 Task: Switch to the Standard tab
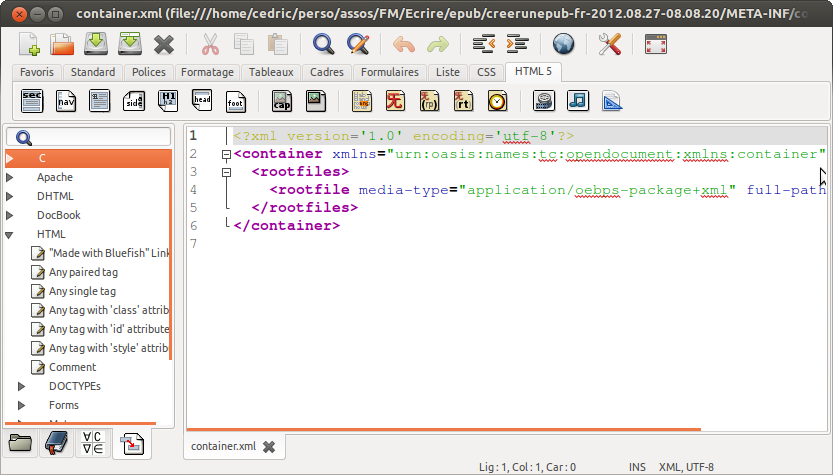93,72
